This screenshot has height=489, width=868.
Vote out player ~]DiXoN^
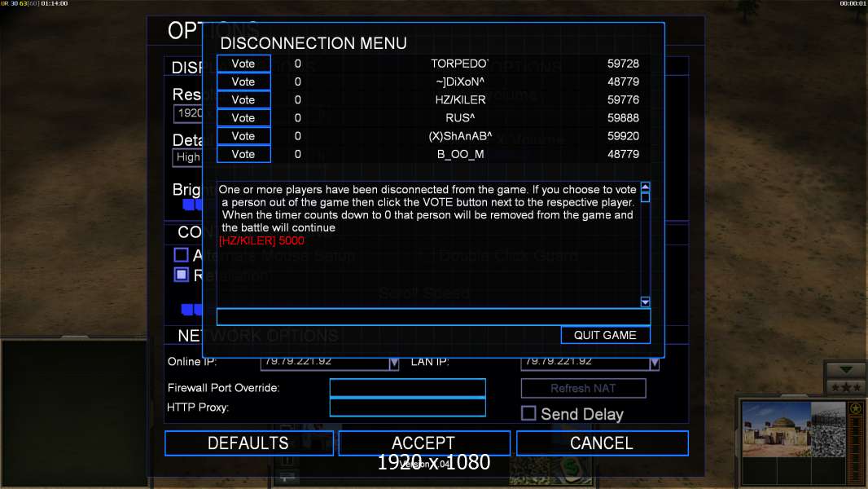[x=243, y=81]
